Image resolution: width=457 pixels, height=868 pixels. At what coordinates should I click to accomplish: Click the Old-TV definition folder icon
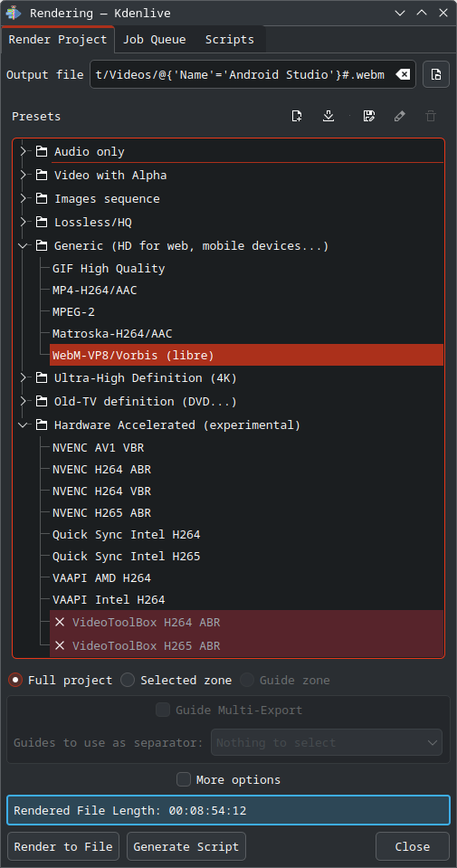[x=42, y=401]
